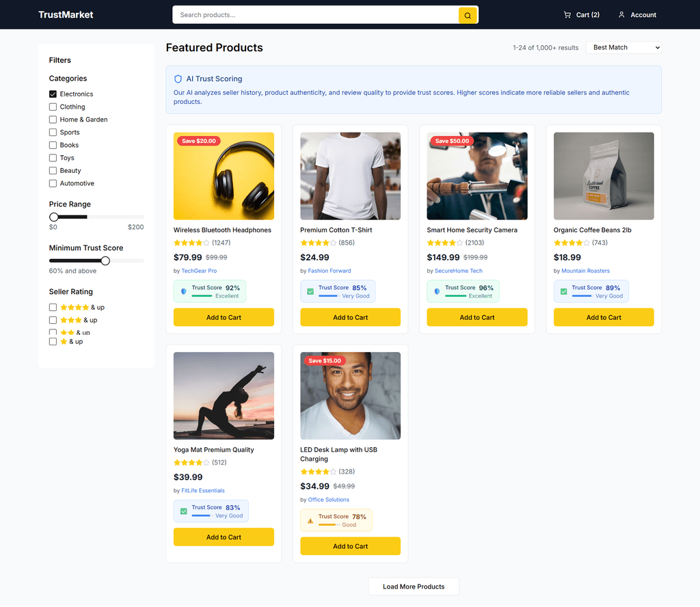The image size is (700, 607).
Task: Enable the Home & Garden category filter
Action: (x=53, y=120)
